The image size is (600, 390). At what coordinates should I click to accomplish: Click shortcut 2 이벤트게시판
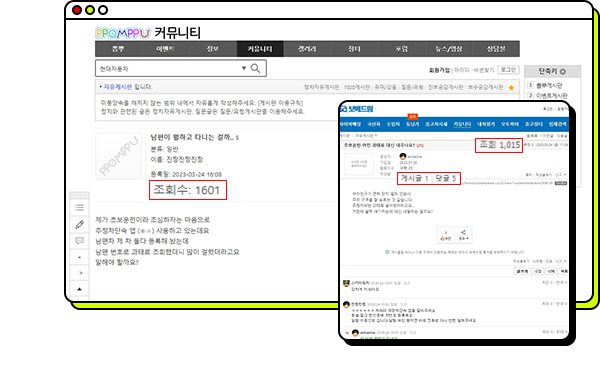point(551,95)
